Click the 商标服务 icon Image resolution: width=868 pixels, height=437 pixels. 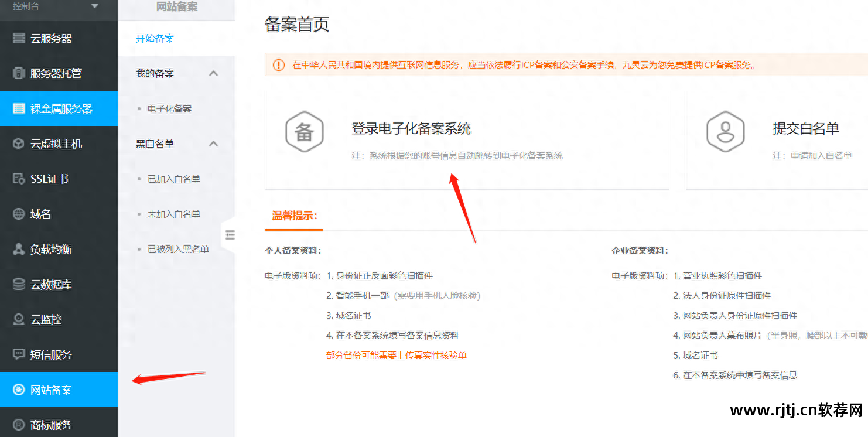coord(19,425)
